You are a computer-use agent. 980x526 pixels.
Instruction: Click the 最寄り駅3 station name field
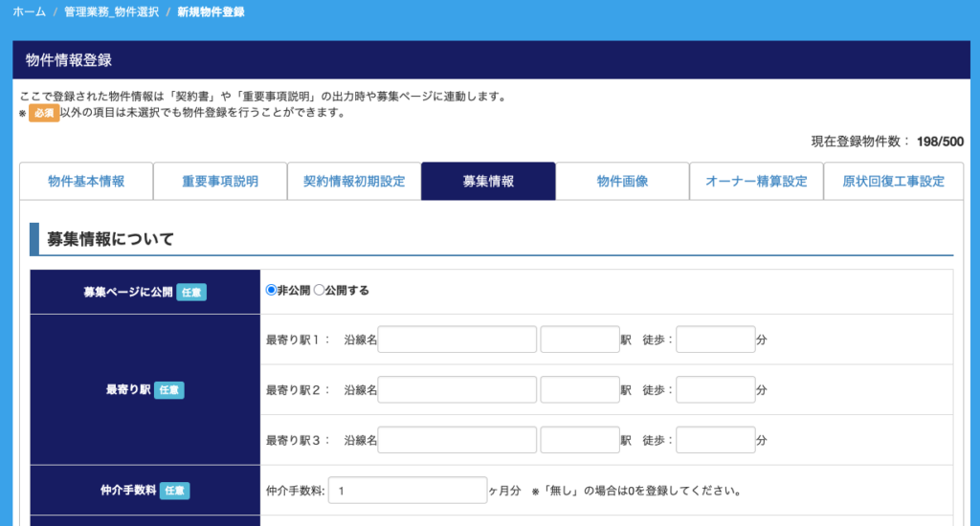[x=580, y=440]
